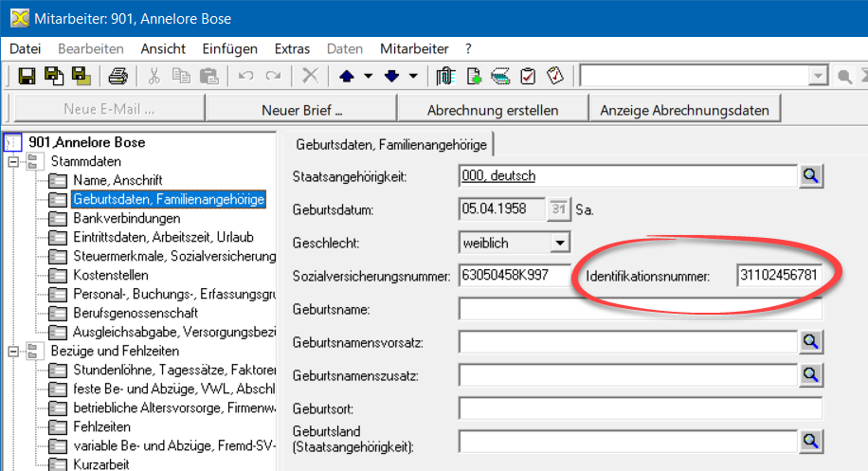Click the save-and-copy double floppy icon
This screenshot has width=868, height=471.
pyautogui.click(x=54, y=76)
